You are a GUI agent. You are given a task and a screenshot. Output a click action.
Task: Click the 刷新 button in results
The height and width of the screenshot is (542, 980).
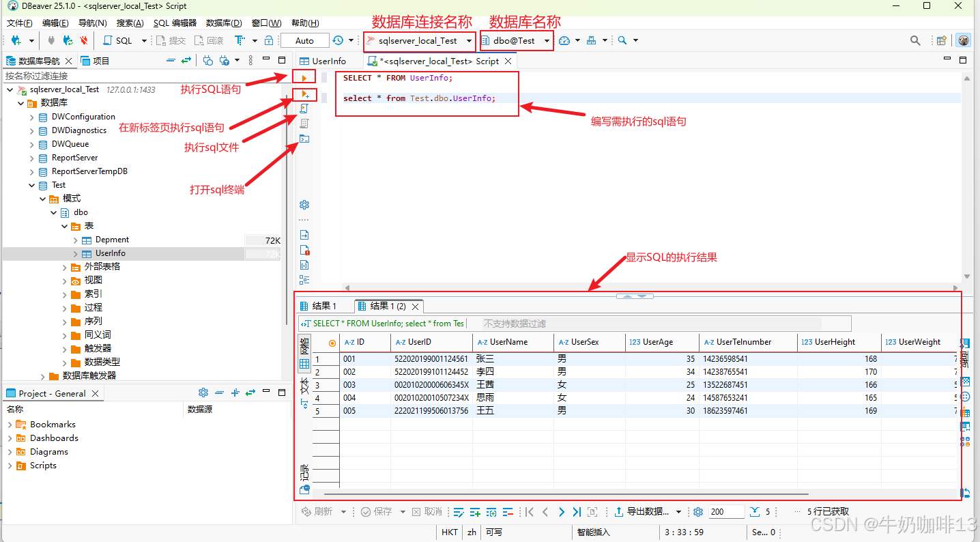(317, 511)
